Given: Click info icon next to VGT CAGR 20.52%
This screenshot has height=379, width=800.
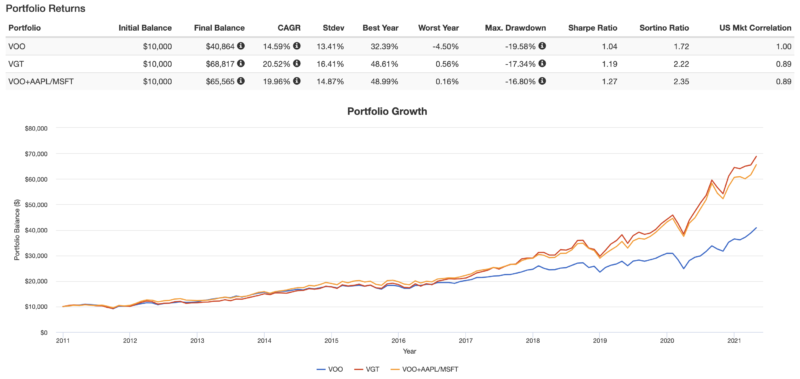Looking at the screenshot, I should pyautogui.click(x=296, y=64).
